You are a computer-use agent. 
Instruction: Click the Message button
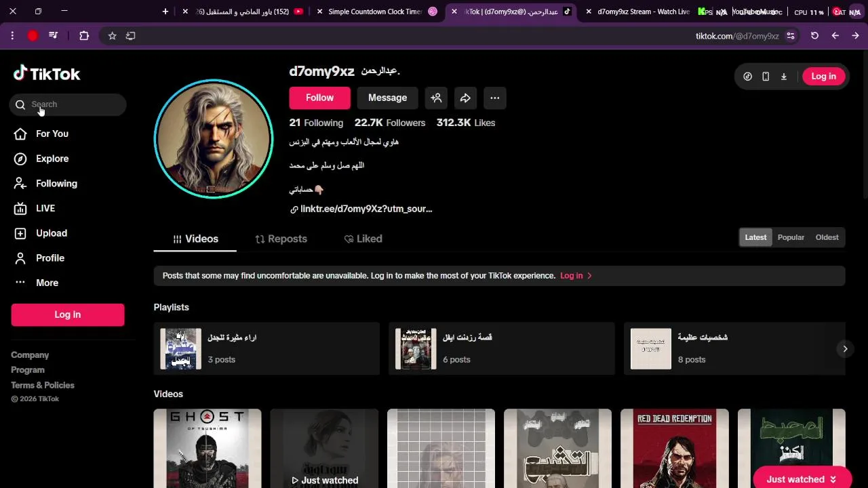click(387, 98)
